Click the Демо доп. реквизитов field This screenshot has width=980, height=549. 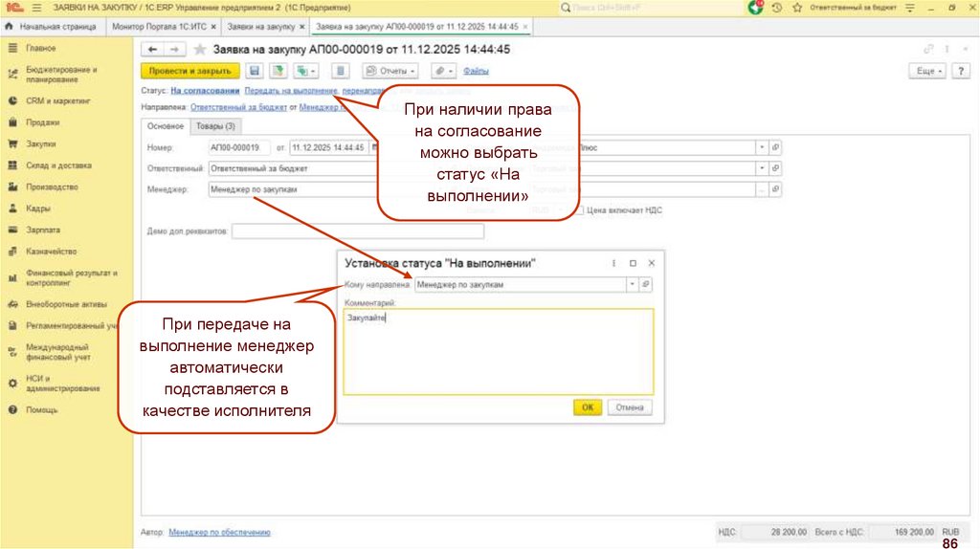click(x=358, y=231)
